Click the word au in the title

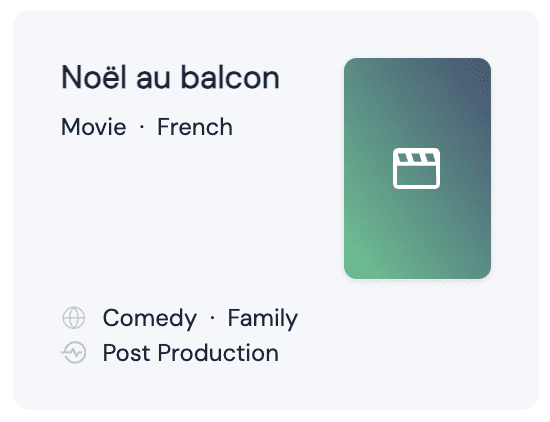pyautogui.click(x=153, y=80)
